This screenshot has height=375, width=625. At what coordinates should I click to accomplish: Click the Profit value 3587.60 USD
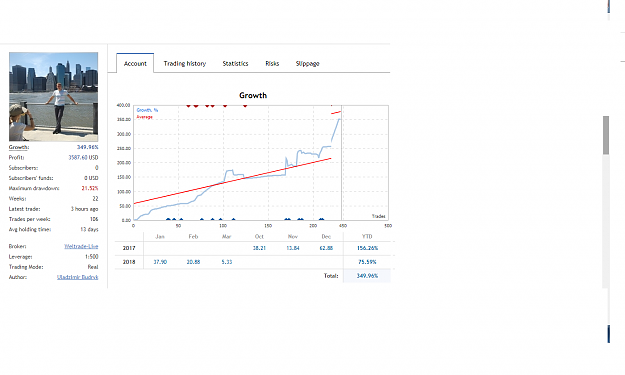coord(83,157)
